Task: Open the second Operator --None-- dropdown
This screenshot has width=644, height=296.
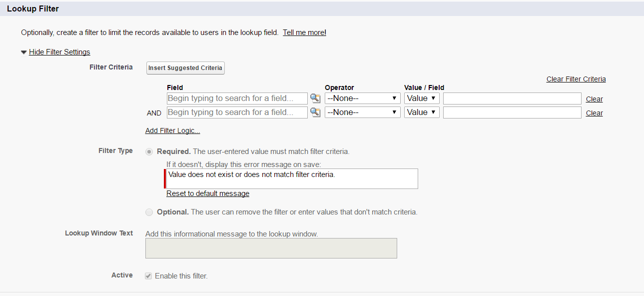Action: (362, 112)
